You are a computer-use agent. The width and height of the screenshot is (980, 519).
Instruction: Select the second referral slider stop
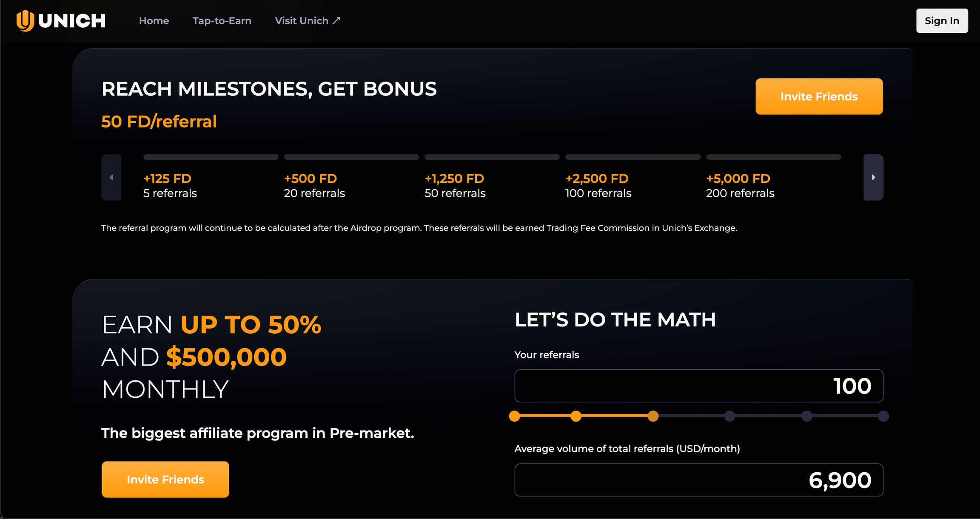point(576,416)
